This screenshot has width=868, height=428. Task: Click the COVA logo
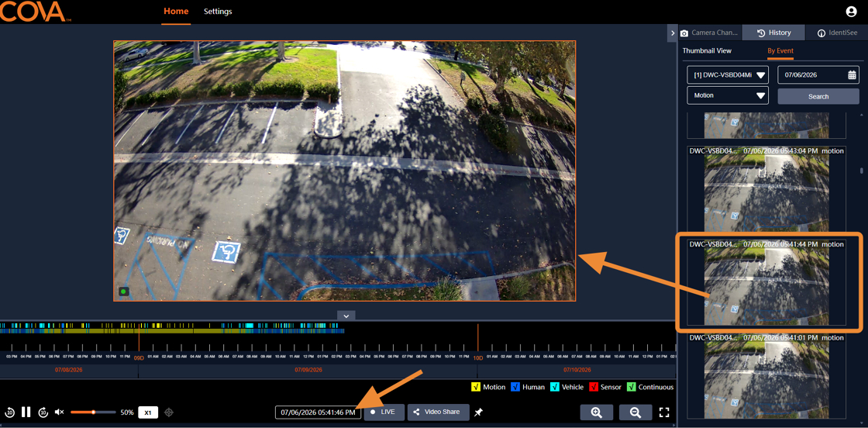click(34, 12)
